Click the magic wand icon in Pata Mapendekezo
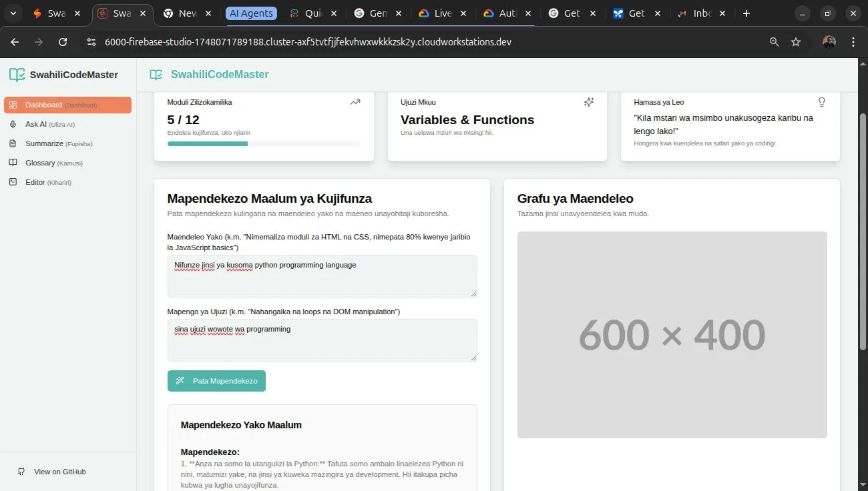Viewport: 868px width, 491px height. [x=180, y=381]
